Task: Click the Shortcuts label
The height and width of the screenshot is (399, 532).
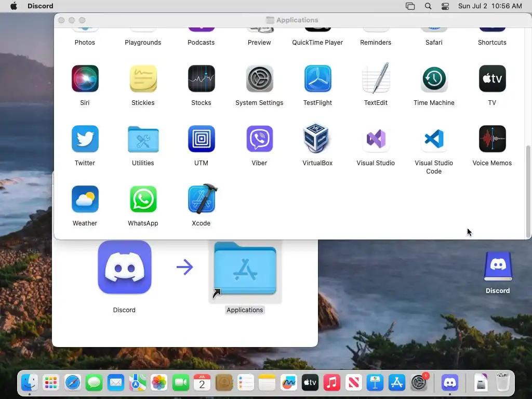Action: (493, 43)
